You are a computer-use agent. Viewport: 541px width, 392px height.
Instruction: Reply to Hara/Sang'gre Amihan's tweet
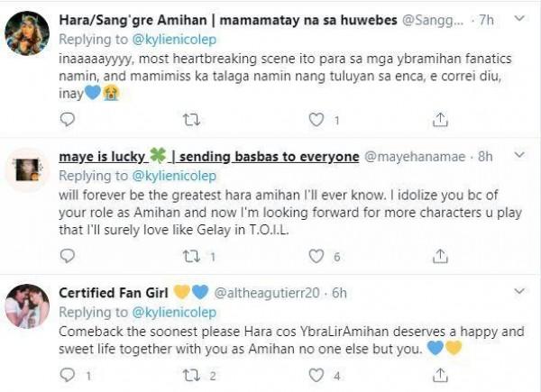[x=66, y=118]
